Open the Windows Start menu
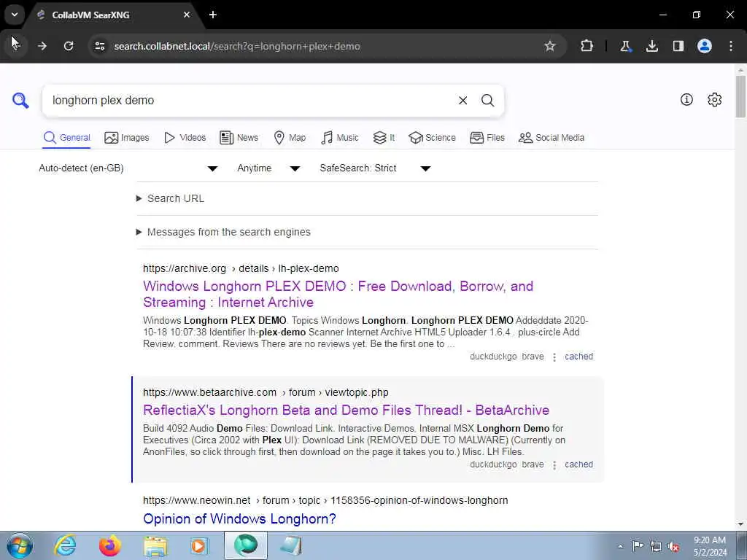747x560 pixels. (20, 545)
